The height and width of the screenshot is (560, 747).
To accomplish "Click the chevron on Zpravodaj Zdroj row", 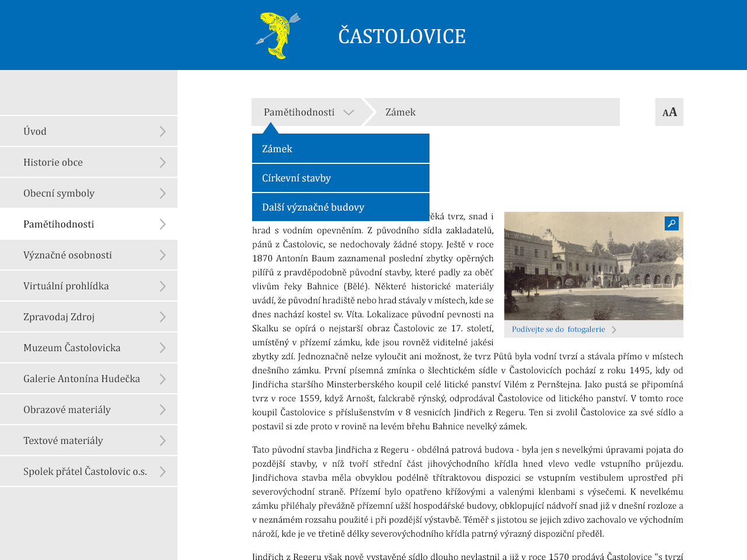I will [163, 317].
